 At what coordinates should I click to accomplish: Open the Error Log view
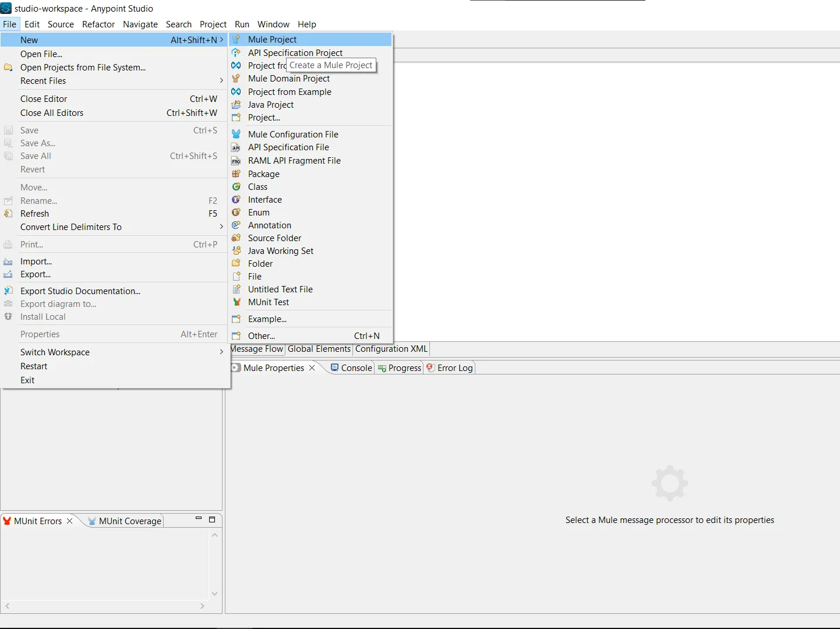[454, 367]
